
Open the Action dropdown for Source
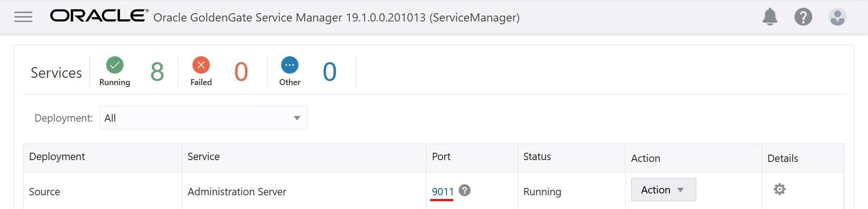663,190
